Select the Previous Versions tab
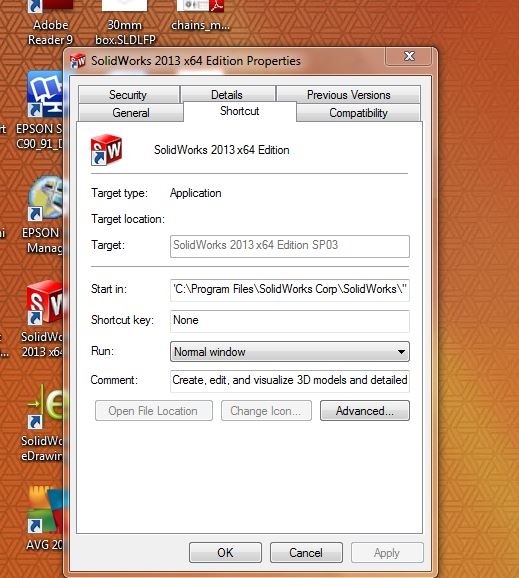This screenshot has height=578, width=519. 348,95
